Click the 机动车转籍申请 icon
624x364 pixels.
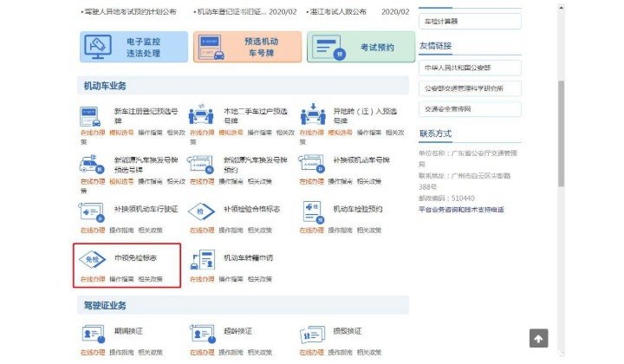click(x=201, y=260)
